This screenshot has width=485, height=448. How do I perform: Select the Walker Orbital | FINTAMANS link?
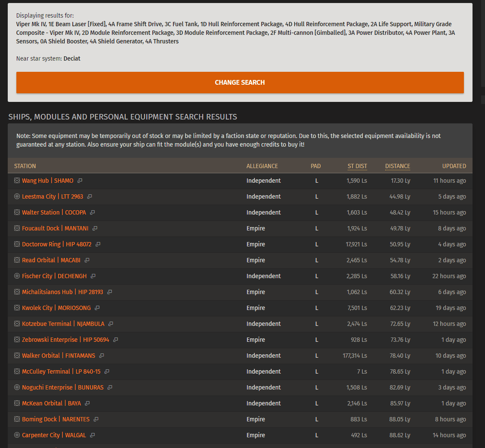[58, 356]
